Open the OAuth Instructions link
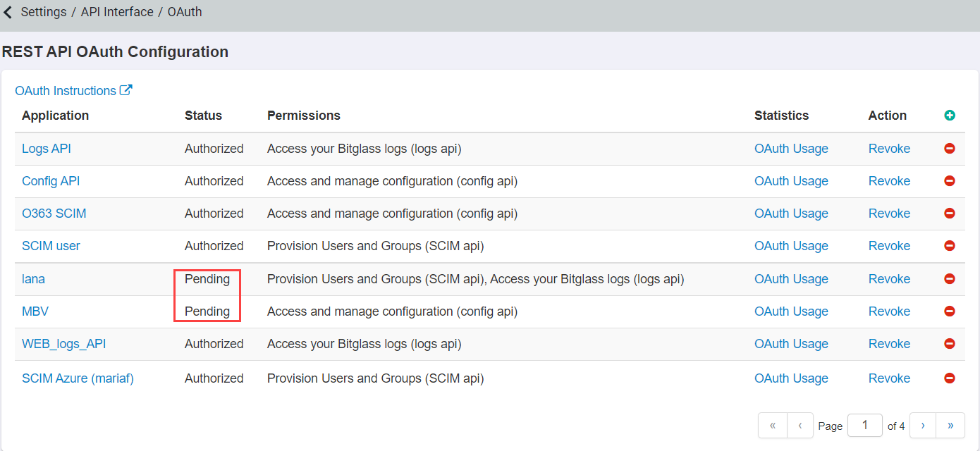Screen dimensions: 980x451 coord(66,90)
